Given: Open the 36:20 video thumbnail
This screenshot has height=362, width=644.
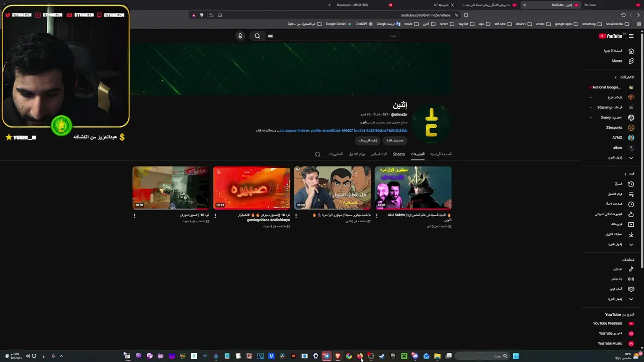Looking at the screenshot, I should point(332,188).
